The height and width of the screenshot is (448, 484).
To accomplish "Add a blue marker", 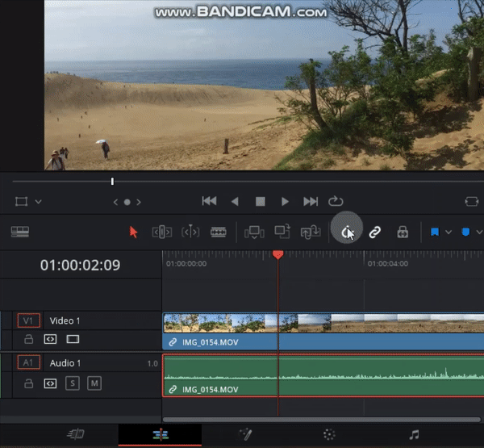I will click(465, 232).
